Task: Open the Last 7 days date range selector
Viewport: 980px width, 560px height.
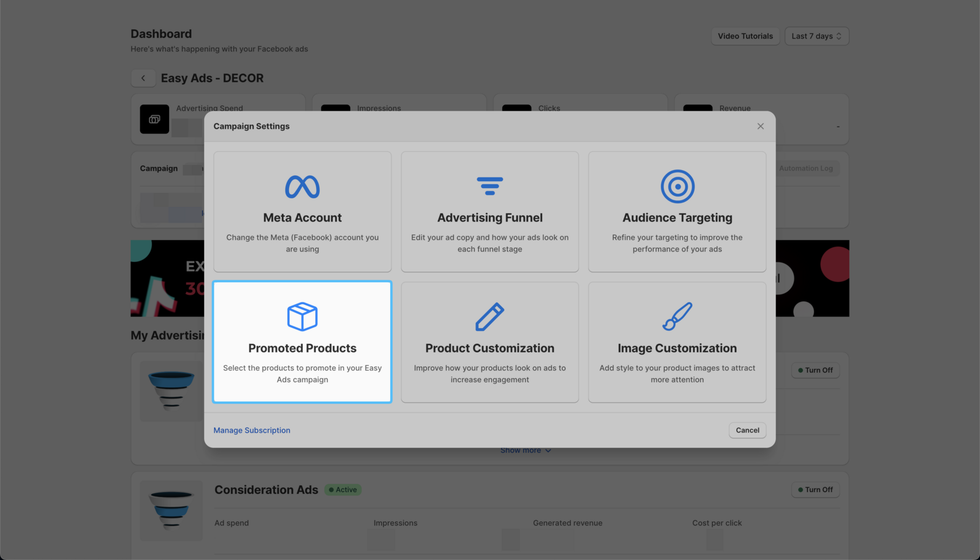Action: [816, 35]
